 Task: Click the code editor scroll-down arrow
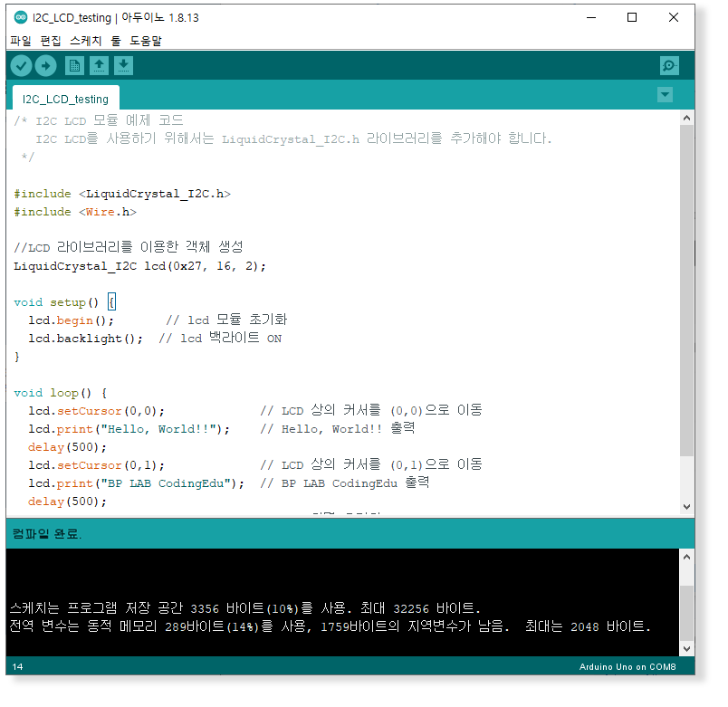(x=686, y=507)
